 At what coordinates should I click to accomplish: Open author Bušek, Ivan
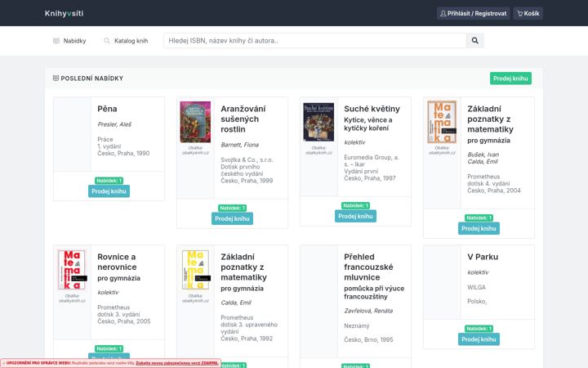click(483, 155)
